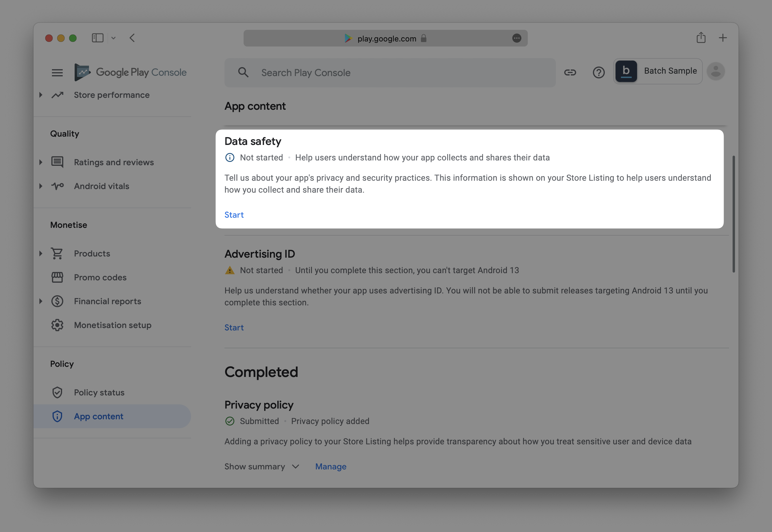Click the Batch Sample app selector
772x532 pixels.
(657, 71)
